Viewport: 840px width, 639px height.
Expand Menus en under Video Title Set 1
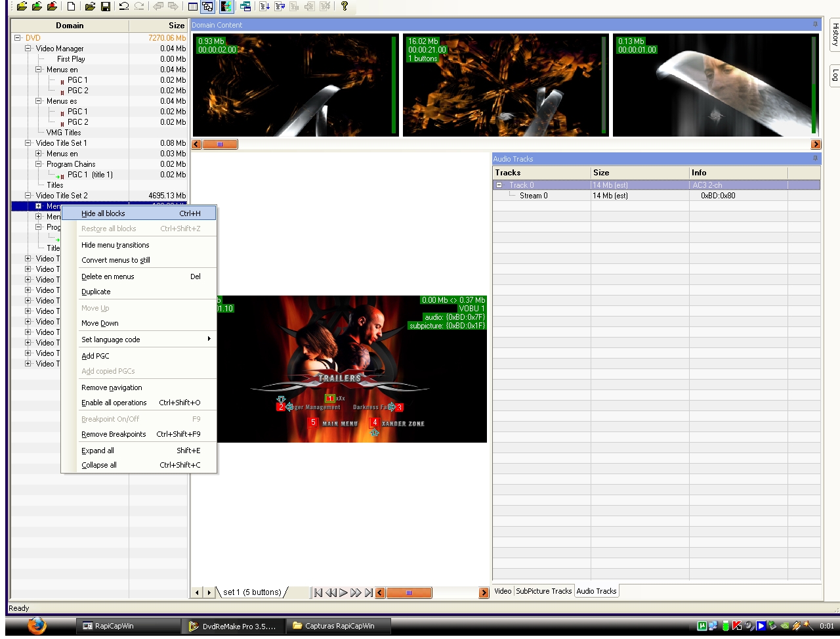pos(39,154)
